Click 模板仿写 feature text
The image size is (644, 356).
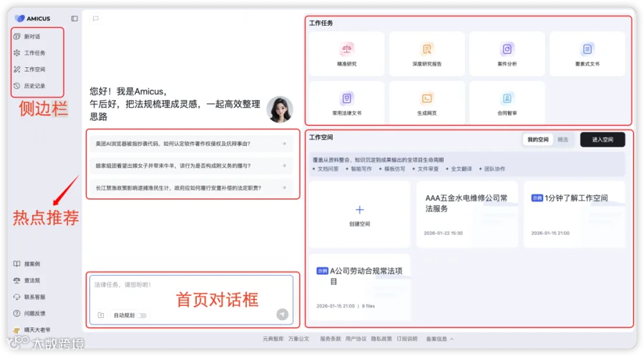(x=394, y=169)
